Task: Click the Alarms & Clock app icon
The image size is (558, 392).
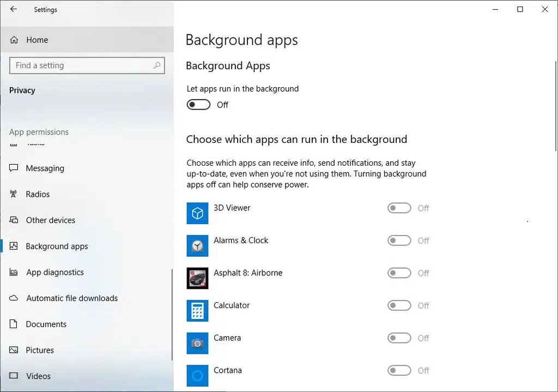Action: pyautogui.click(x=197, y=246)
